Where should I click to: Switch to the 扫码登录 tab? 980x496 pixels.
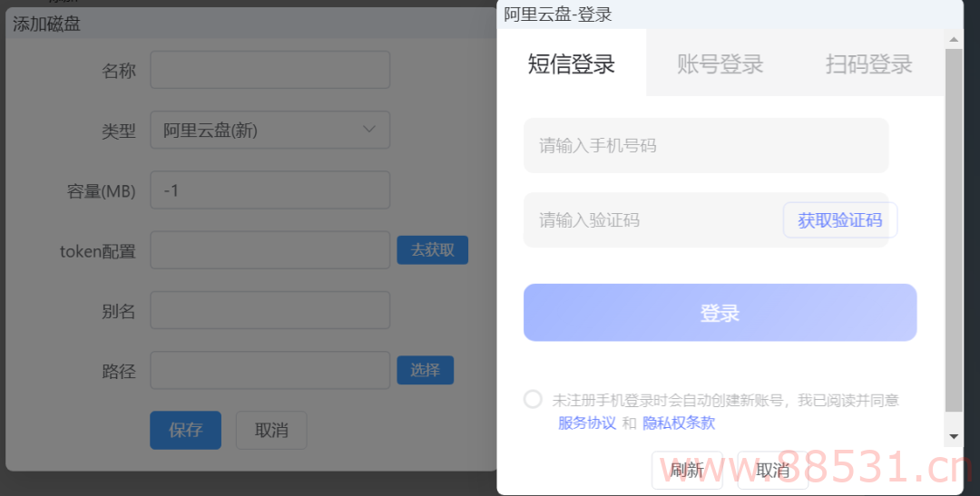[868, 63]
